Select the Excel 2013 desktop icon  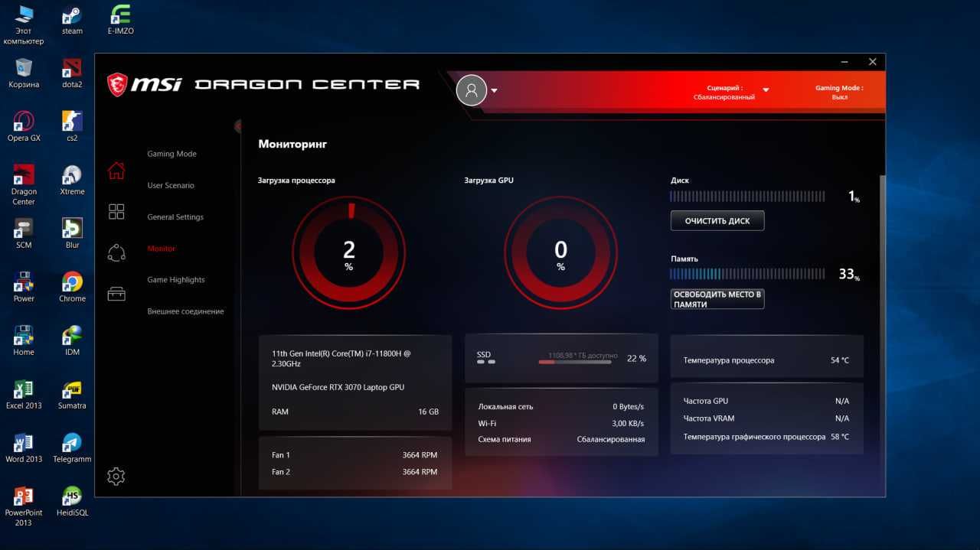pyautogui.click(x=24, y=395)
